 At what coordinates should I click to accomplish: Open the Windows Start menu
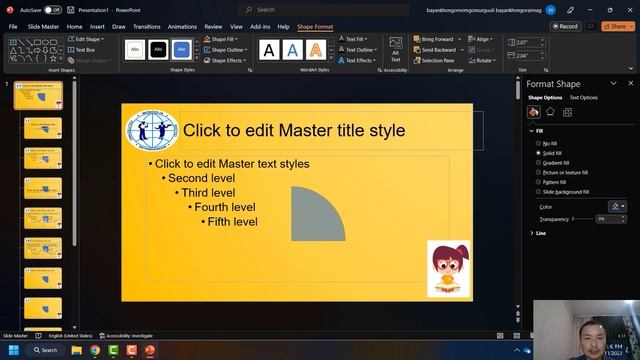tap(13, 350)
